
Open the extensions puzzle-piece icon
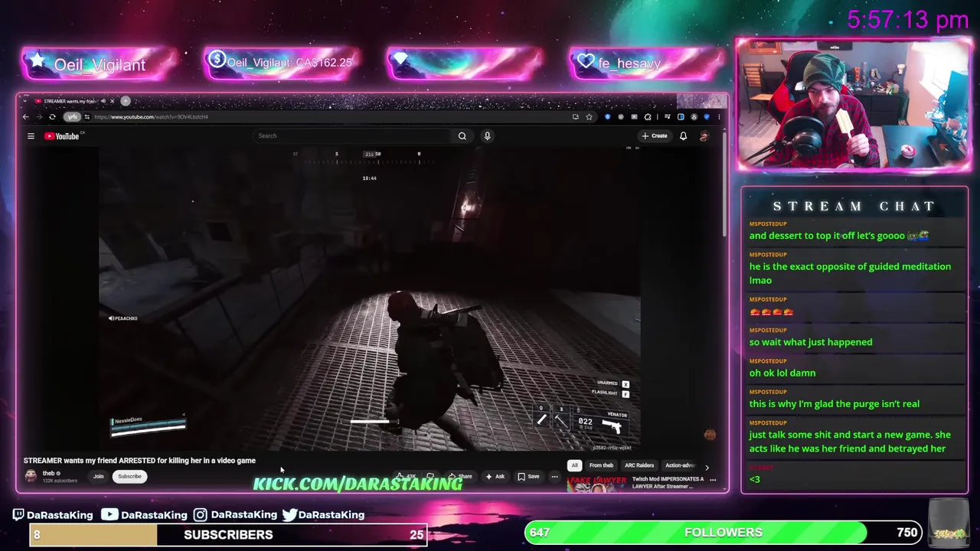[648, 116]
